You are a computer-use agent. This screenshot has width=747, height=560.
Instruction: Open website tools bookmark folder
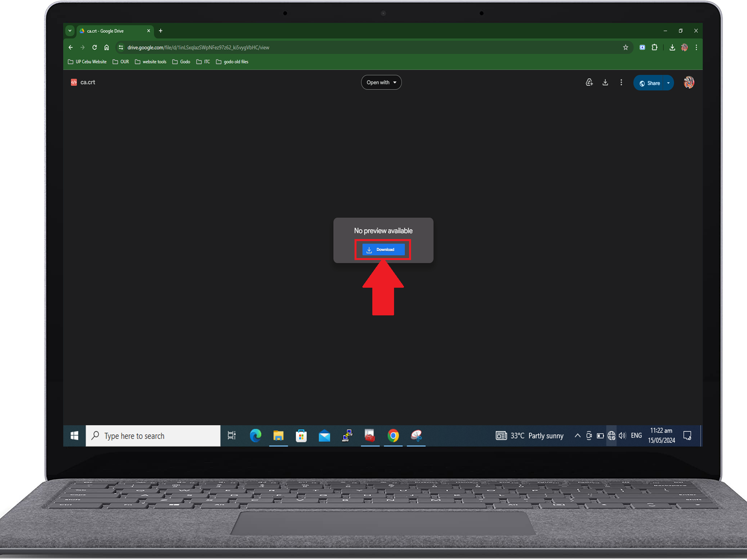(x=151, y=62)
